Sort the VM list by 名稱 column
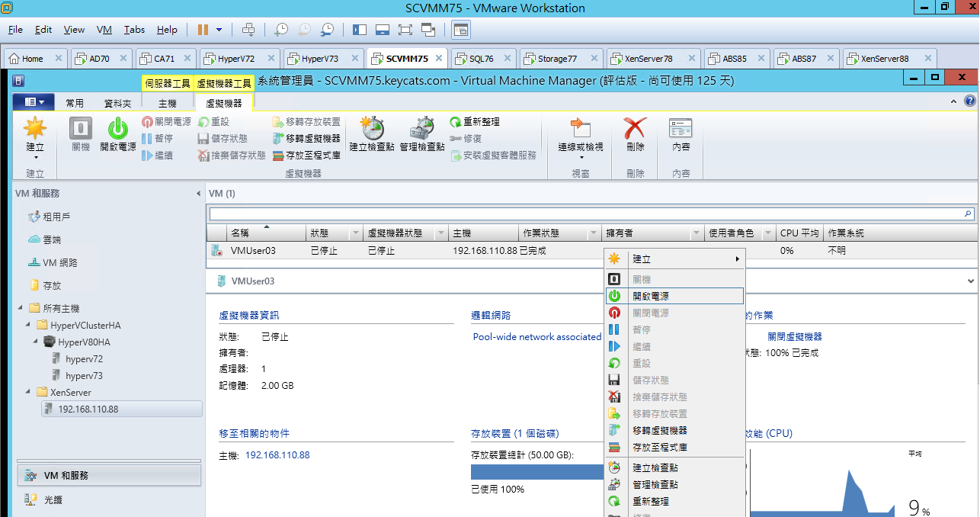The image size is (980, 517). click(266, 233)
